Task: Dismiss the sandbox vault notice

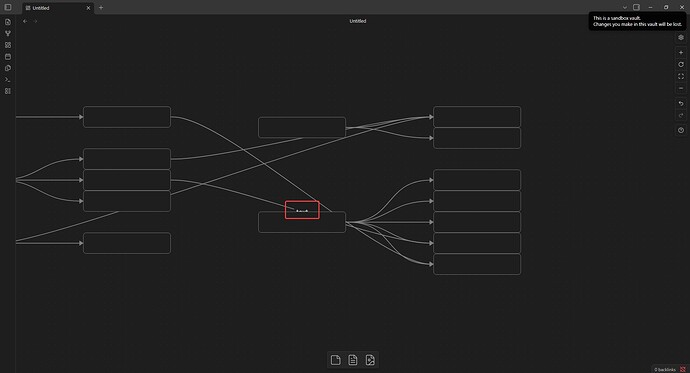Action: click(x=637, y=21)
